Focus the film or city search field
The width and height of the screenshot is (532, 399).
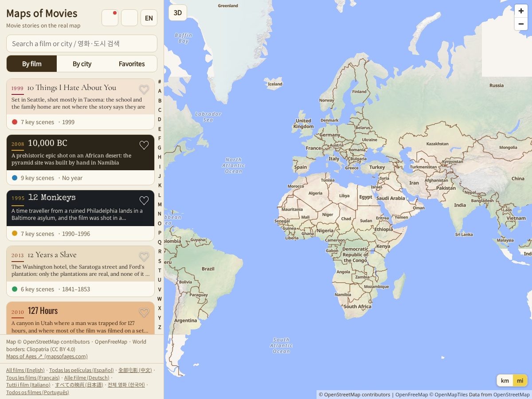pyautogui.click(x=82, y=43)
